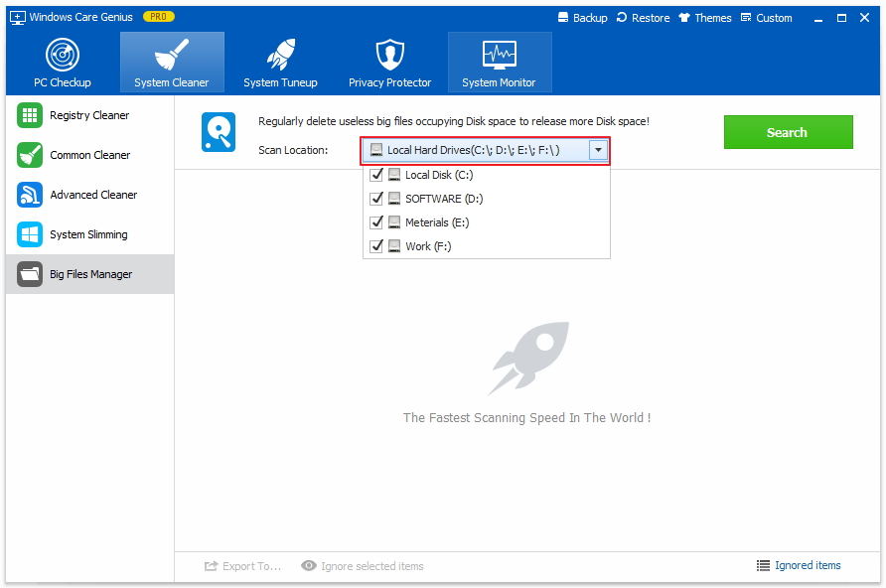Uncheck the Work (F:) checkbox
The width and height of the screenshot is (886, 588).
click(376, 246)
